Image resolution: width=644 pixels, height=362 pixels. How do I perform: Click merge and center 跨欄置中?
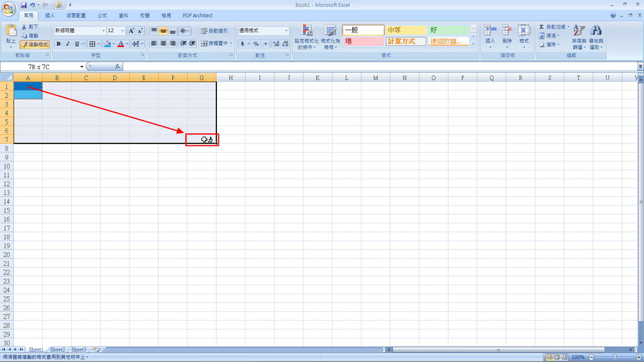click(x=214, y=43)
